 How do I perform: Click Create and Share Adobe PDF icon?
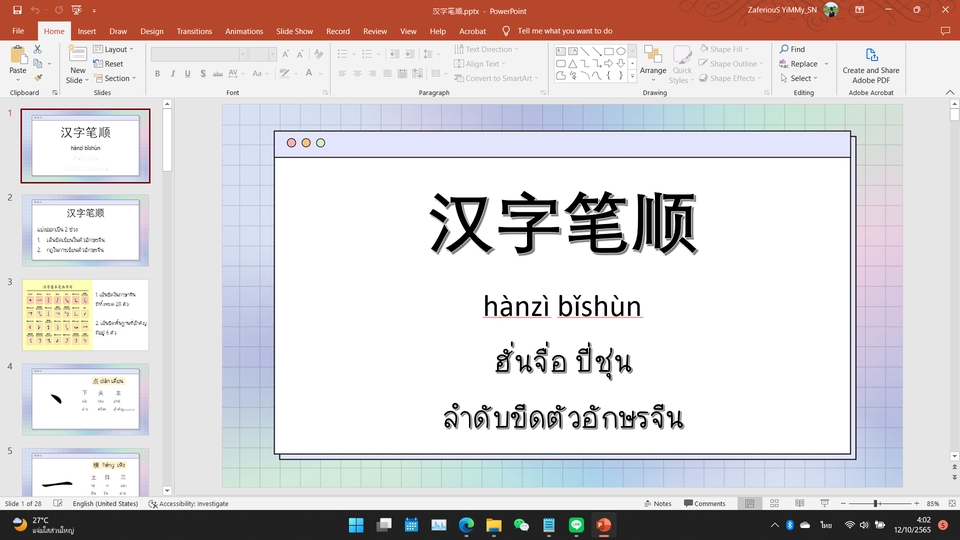pyautogui.click(x=871, y=55)
